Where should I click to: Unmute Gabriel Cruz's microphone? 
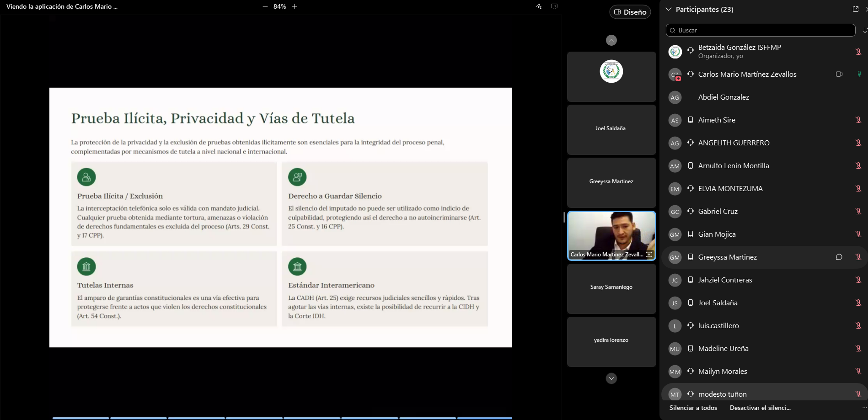tap(858, 211)
